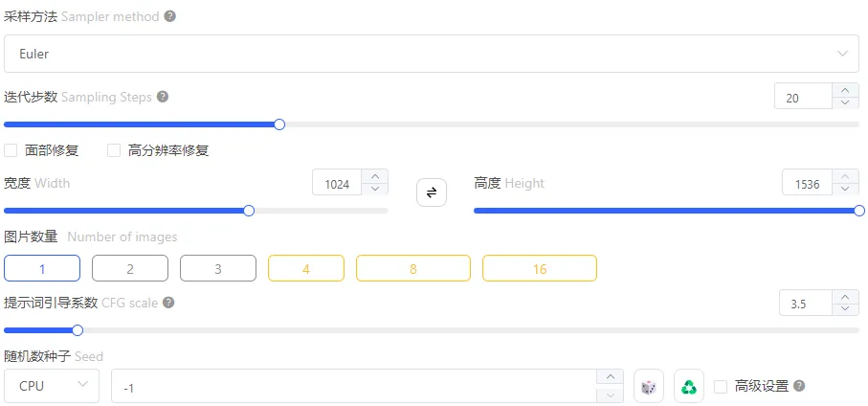The image size is (868, 406).
Task: Click the green recycle icon to reuse the seed
Action: coord(689,386)
